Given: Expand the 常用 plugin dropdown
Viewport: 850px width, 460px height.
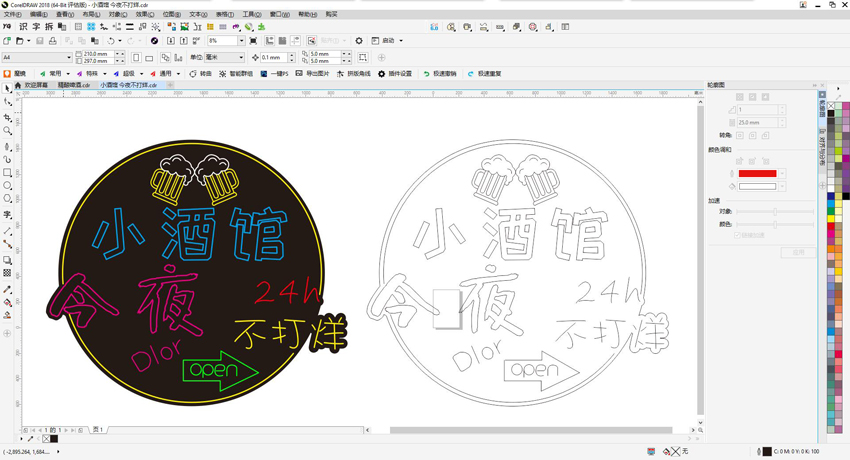Looking at the screenshot, I should pyautogui.click(x=68, y=74).
